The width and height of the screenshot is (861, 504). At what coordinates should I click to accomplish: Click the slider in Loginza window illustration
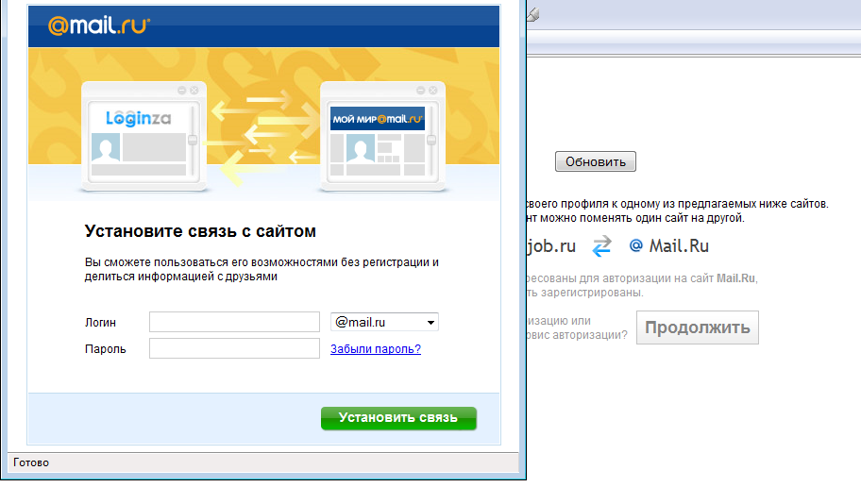[x=193, y=140]
